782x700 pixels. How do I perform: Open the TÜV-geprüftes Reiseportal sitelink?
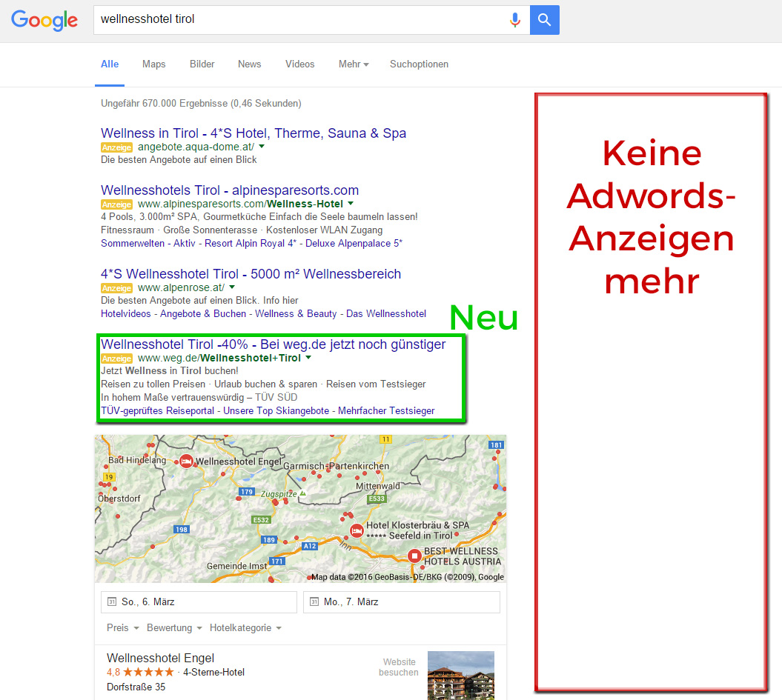click(158, 410)
